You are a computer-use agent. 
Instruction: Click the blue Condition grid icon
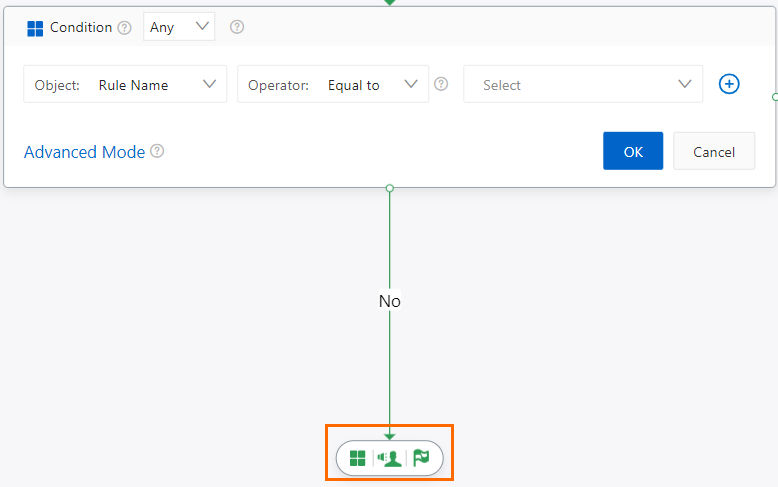(x=35, y=28)
